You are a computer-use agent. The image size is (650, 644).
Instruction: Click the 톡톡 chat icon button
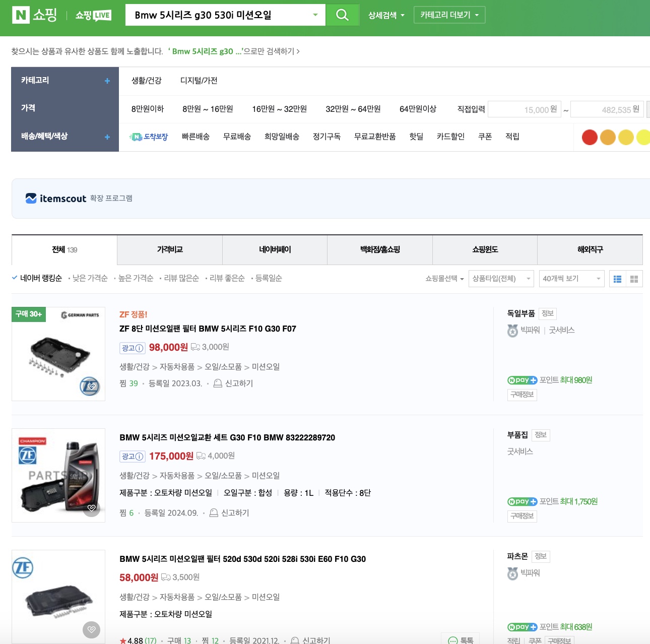460,639
